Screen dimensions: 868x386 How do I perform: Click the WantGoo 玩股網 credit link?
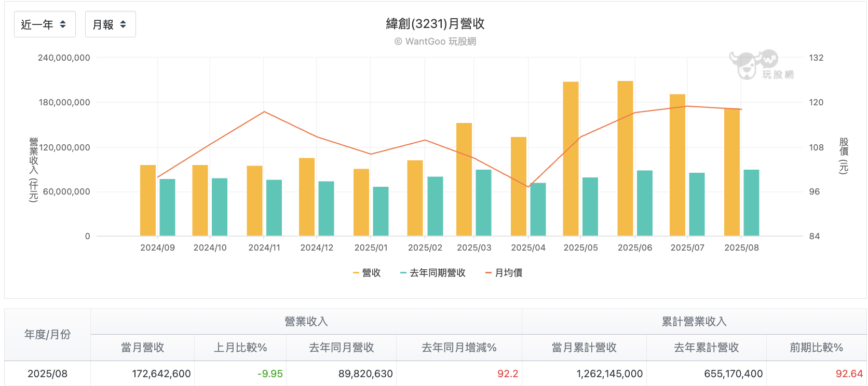pyautogui.click(x=435, y=42)
